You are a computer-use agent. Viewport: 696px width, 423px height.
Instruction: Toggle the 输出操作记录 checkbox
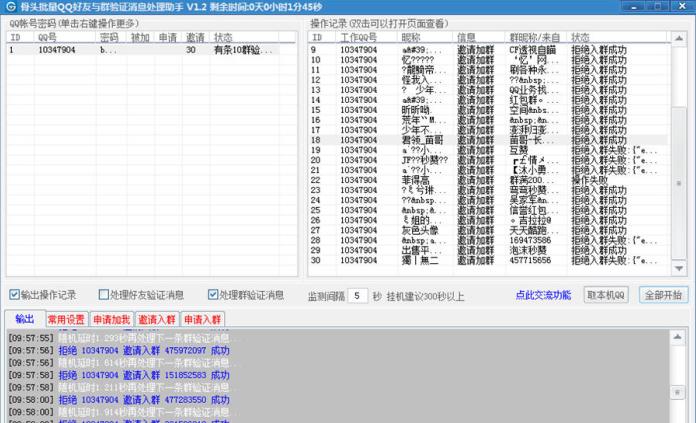[x=15, y=295]
